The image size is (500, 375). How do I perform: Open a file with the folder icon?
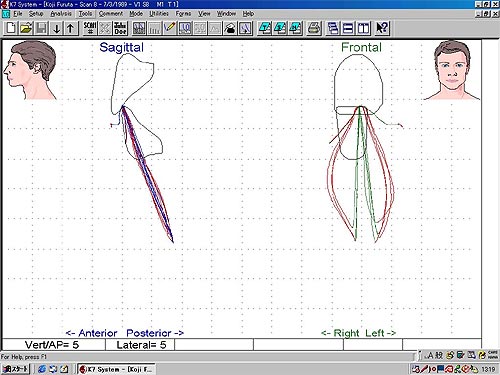click(x=26, y=28)
